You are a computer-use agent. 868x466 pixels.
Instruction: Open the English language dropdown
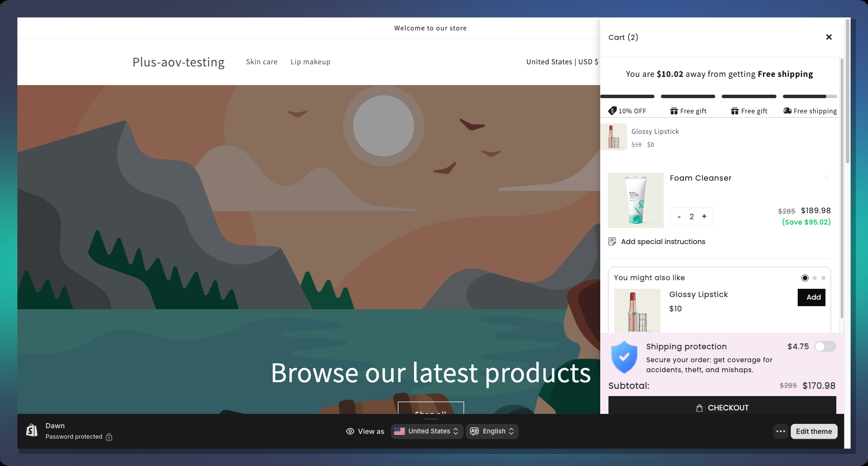[492, 431]
